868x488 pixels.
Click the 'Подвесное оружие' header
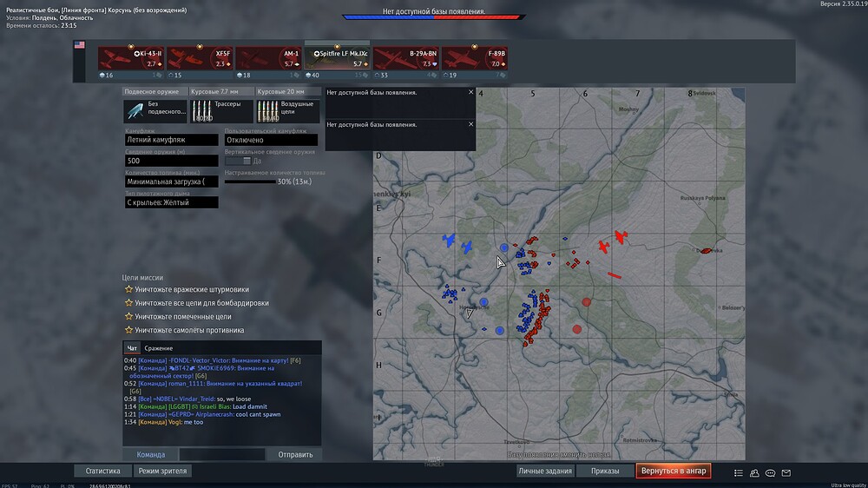click(155, 91)
